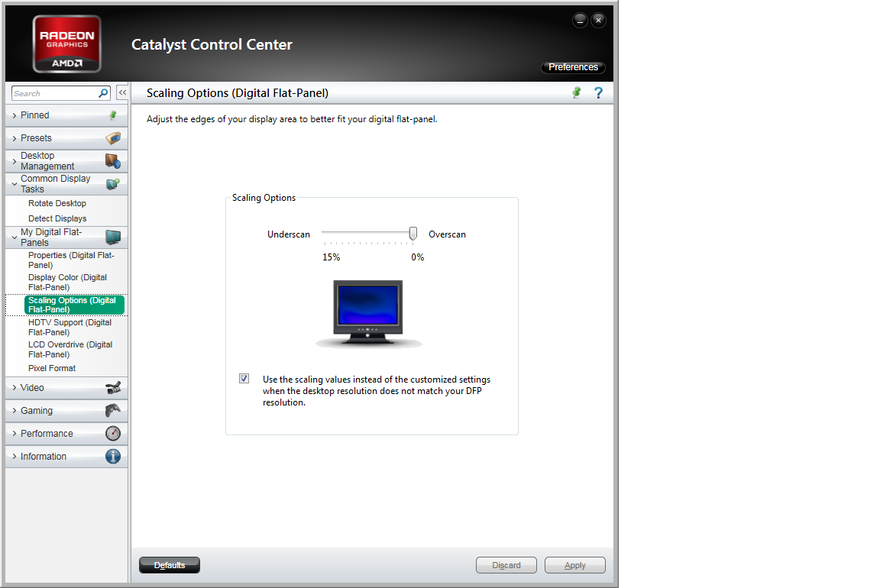The image size is (880, 588).
Task: Click the Search input field
Action: [x=55, y=93]
